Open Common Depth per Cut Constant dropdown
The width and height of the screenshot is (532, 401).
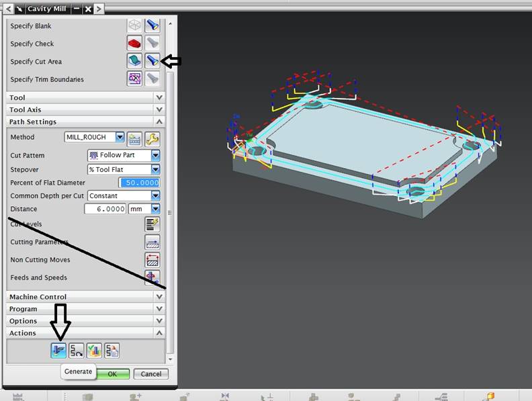(x=155, y=195)
